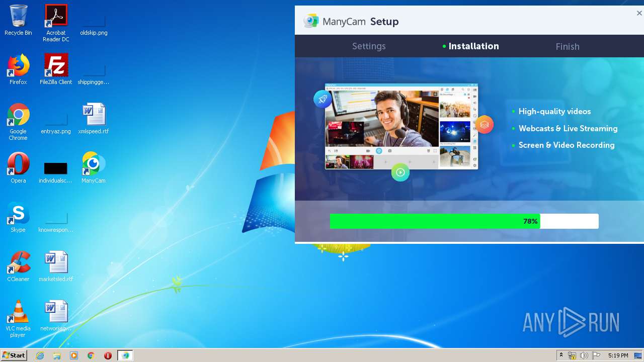This screenshot has height=362, width=644.
Task: Show hidden tray icons arrow
Action: pos(561,355)
